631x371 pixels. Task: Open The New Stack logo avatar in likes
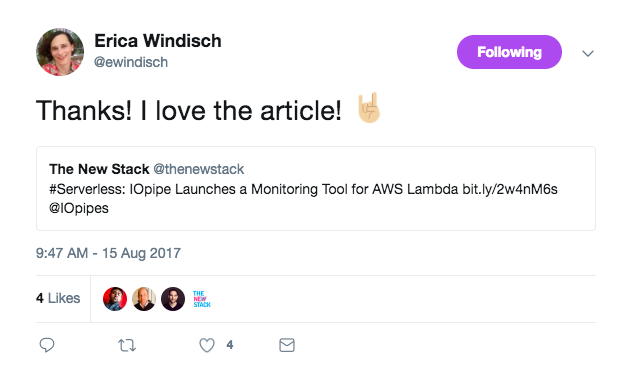click(202, 299)
